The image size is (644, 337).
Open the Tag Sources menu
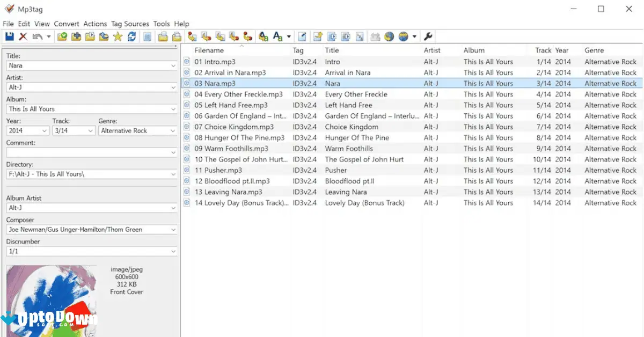(130, 24)
